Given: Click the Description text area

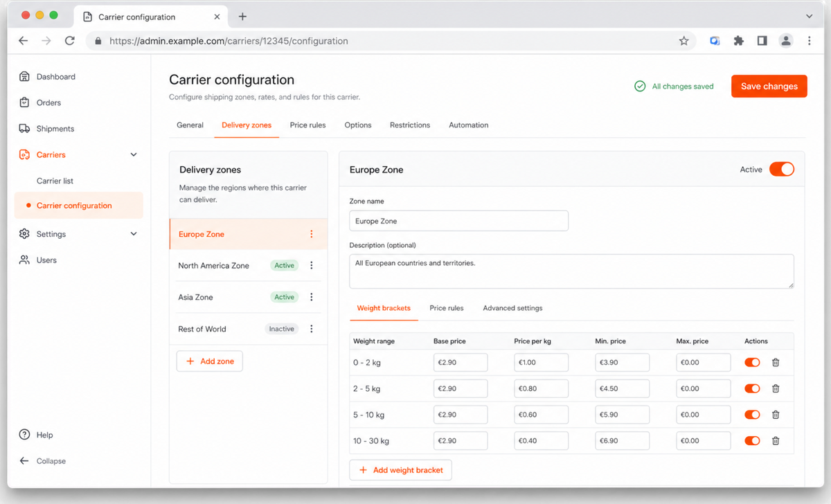Looking at the screenshot, I should point(572,271).
